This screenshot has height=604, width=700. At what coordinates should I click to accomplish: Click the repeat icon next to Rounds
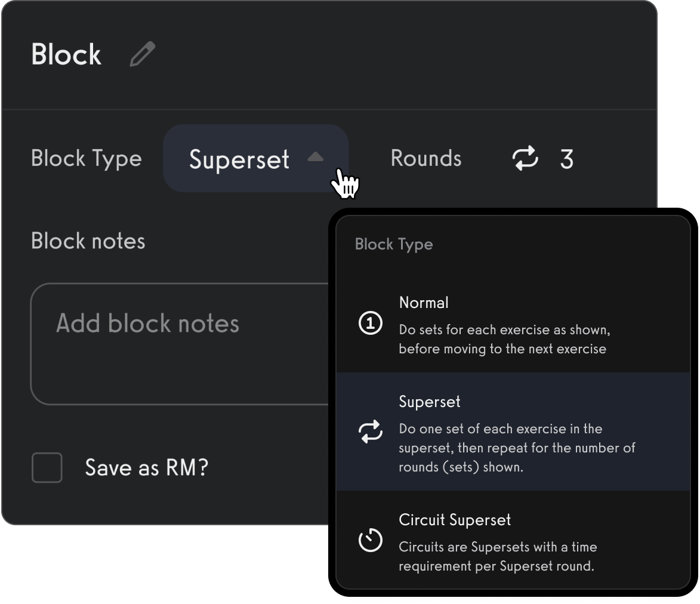(x=525, y=159)
